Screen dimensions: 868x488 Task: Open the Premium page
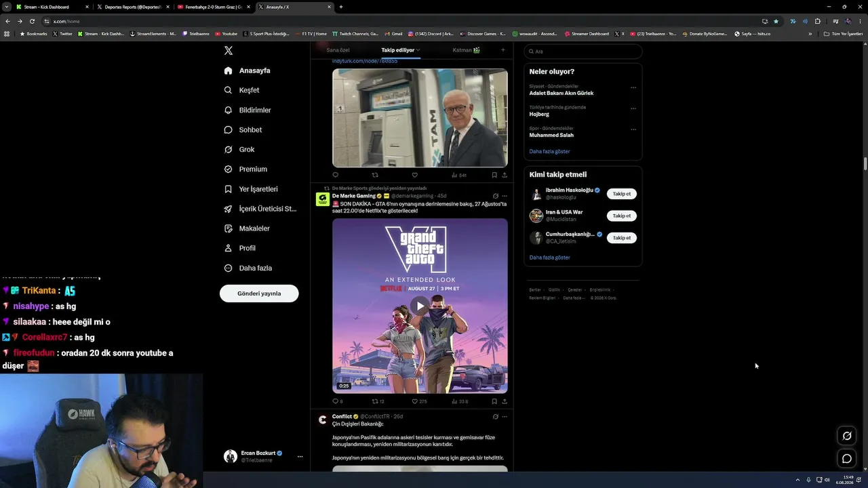coord(245,169)
